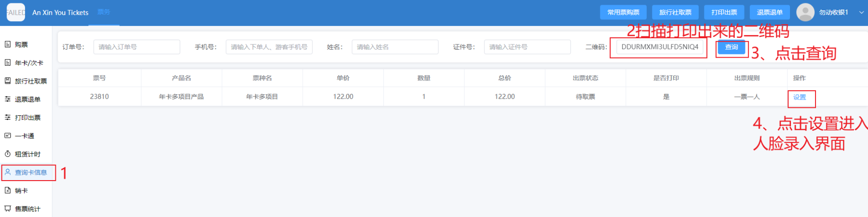Click the 数量 column header

pos(424,78)
